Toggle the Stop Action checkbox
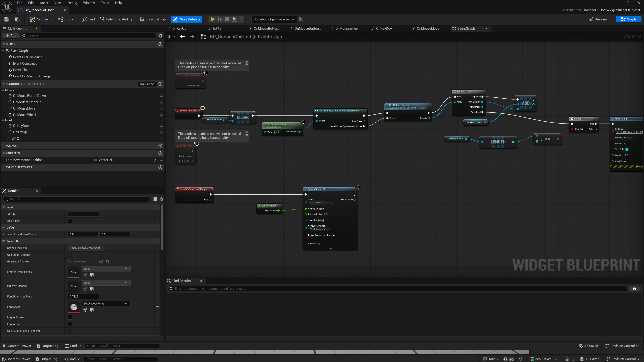 click(70, 221)
